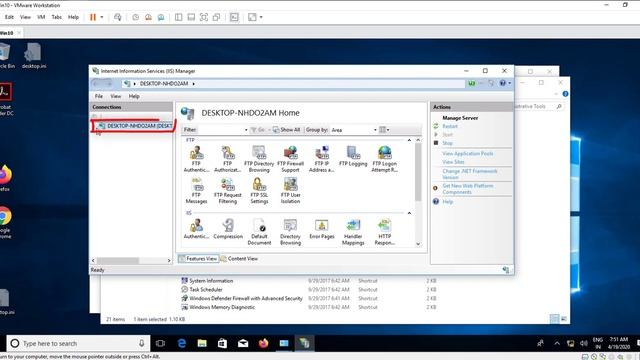Open IIS Directory Browsing icon

point(290,231)
